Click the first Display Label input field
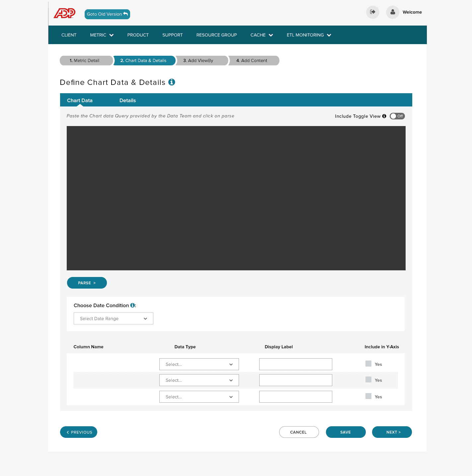472x476 pixels. [296, 364]
